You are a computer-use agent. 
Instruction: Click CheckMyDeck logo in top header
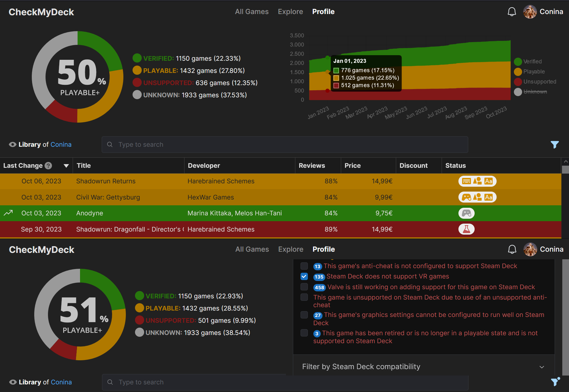pyautogui.click(x=41, y=12)
